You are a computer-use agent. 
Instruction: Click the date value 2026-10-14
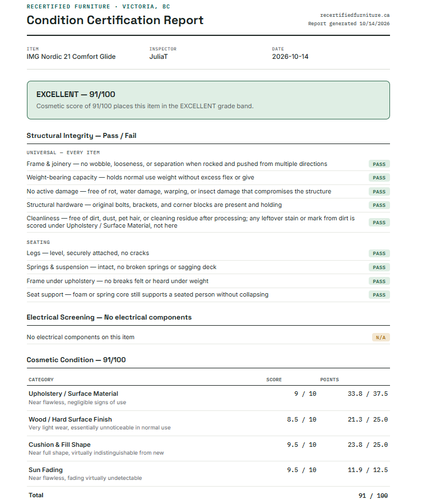pos(290,57)
